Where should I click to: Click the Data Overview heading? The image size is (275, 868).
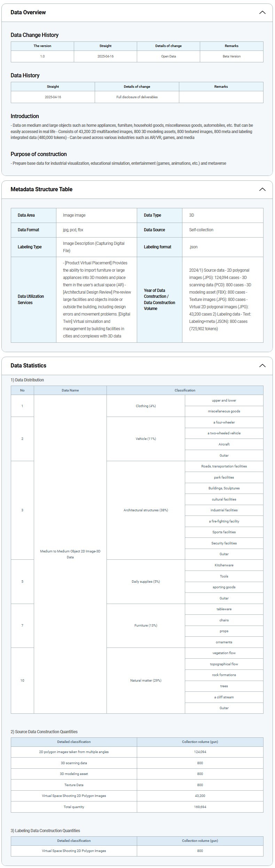click(28, 13)
